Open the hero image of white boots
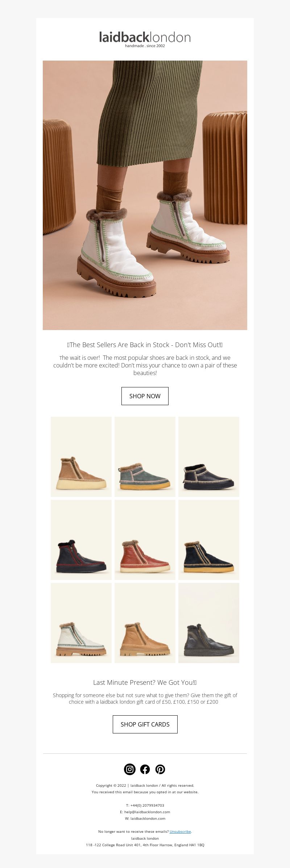 [145, 195]
